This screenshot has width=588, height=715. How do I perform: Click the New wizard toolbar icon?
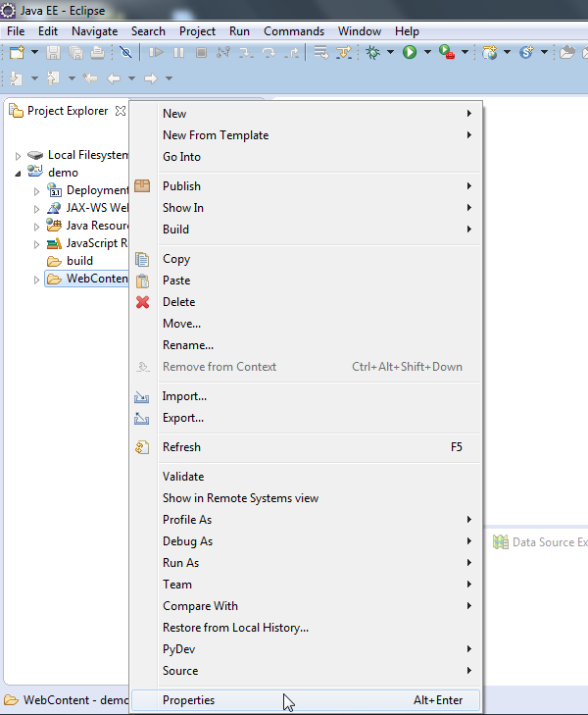(x=17, y=52)
